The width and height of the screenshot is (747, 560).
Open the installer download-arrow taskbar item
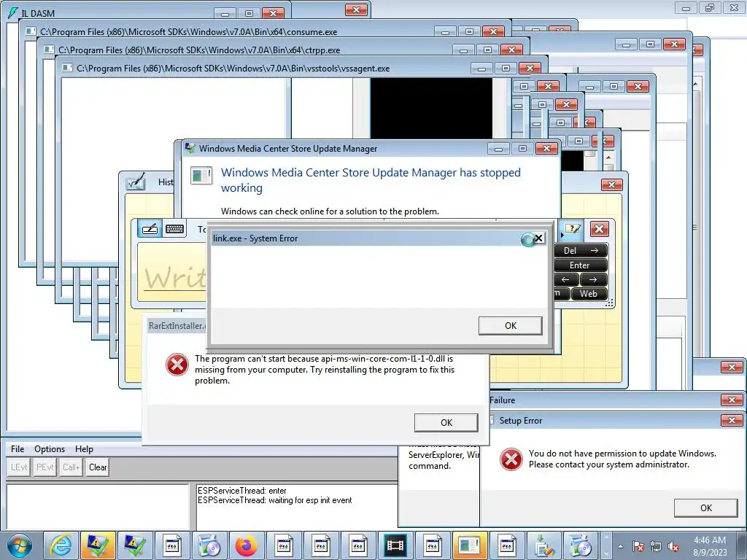coord(543,545)
